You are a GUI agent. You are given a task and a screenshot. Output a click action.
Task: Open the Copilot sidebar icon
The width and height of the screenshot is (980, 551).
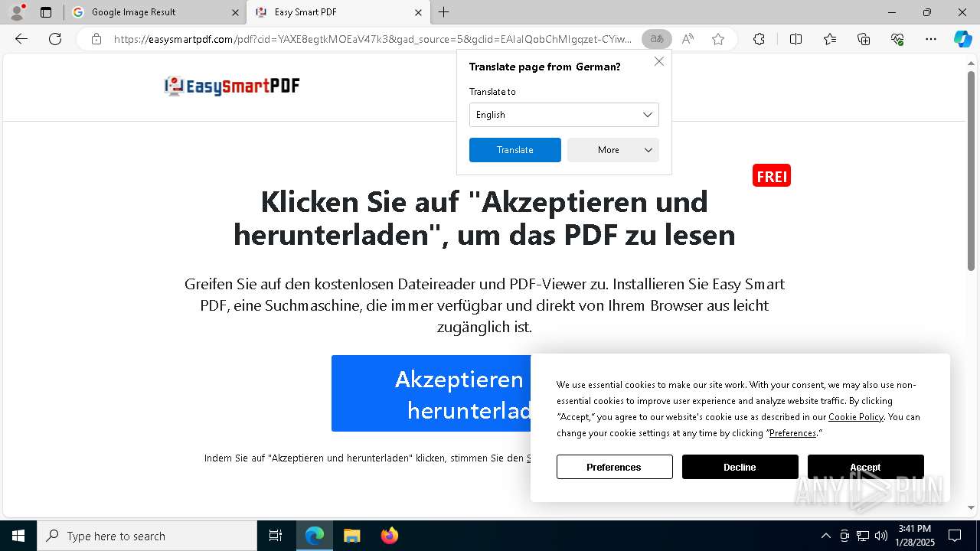pos(962,39)
